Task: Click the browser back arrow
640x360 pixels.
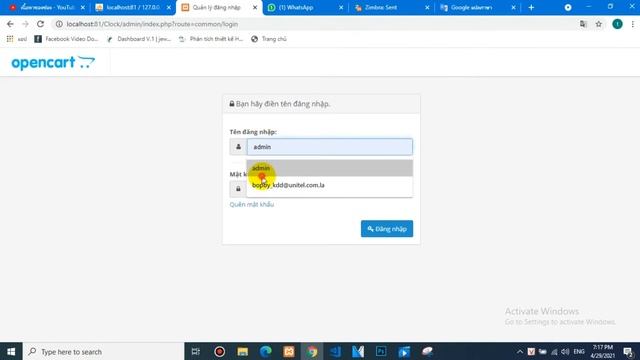Action: [10, 24]
